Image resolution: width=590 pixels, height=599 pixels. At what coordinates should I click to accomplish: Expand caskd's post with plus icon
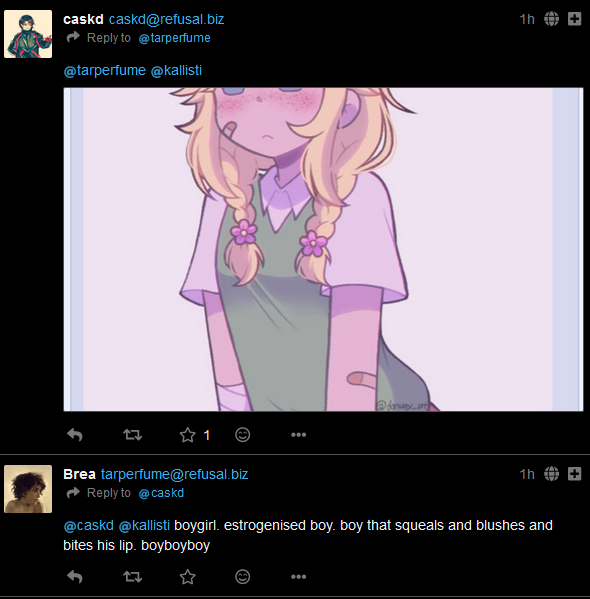574,19
